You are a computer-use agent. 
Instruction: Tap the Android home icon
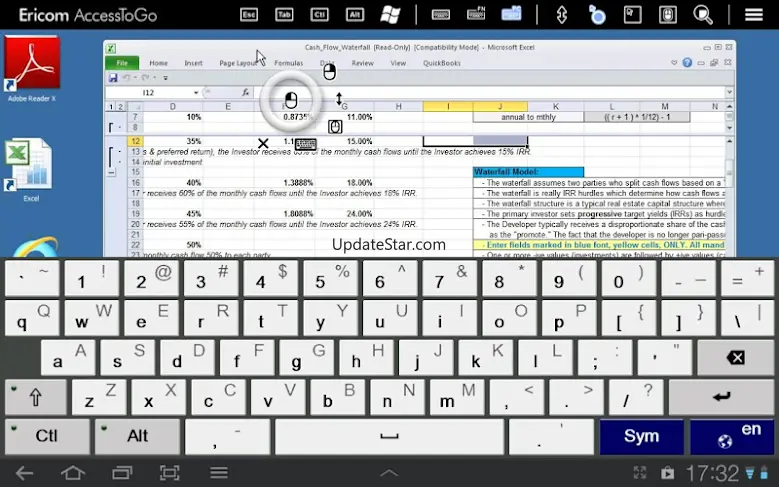tap(73, 473)
